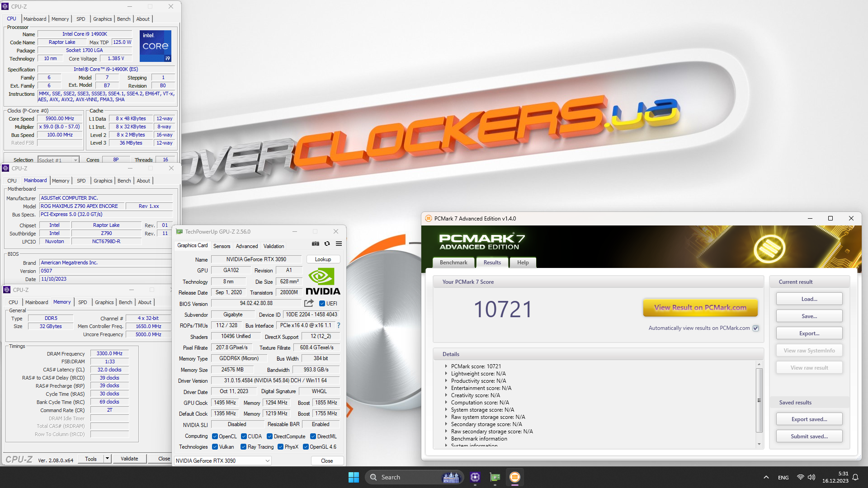Viewport: 868px width, 488px height.
Task: Open notifications bell icon
Action: 855,477
